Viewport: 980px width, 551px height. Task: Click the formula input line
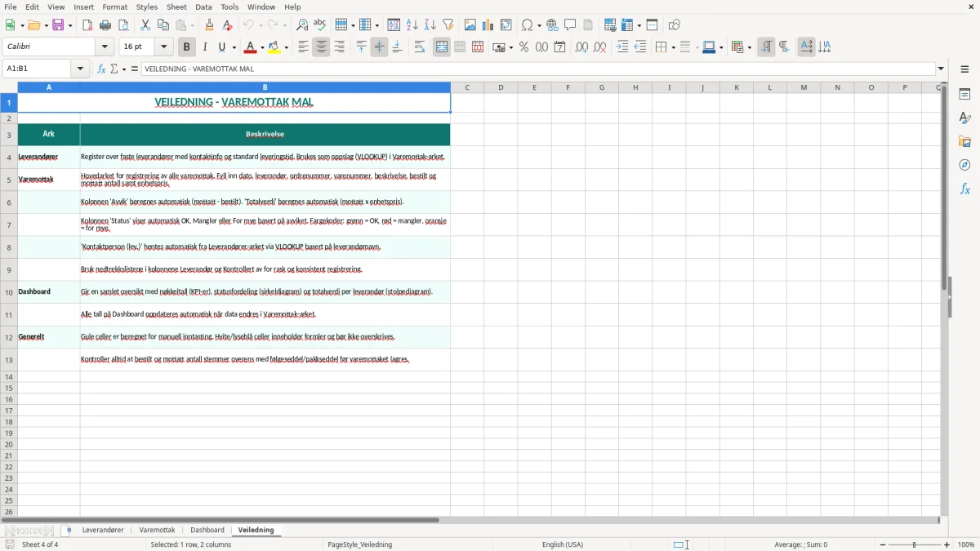[537, 69]
